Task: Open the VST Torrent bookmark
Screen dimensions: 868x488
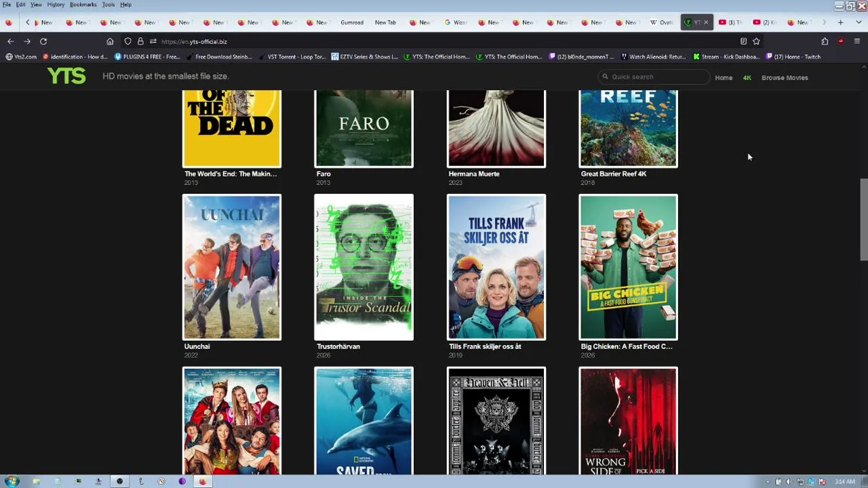Action: [x=292, y=57]
